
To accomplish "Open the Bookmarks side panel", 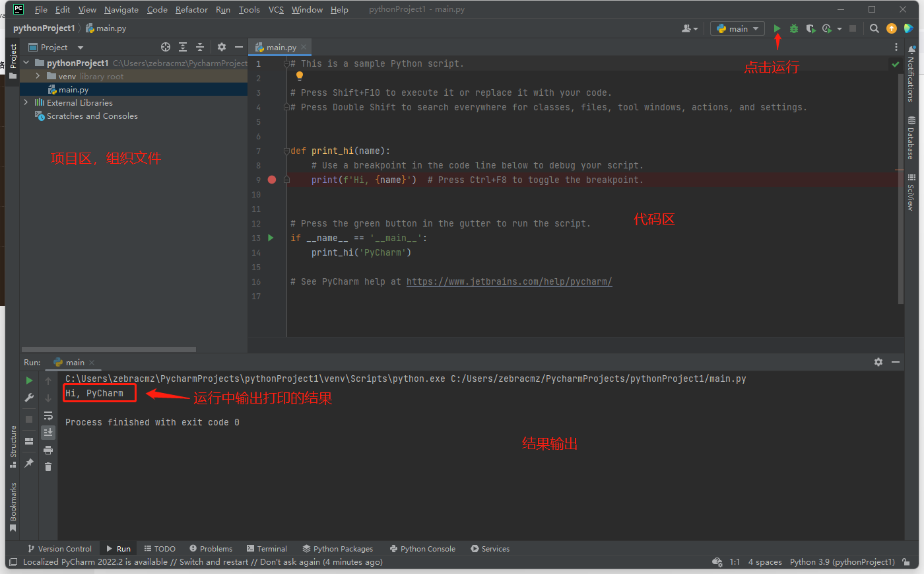I will [x=13, y=507].
